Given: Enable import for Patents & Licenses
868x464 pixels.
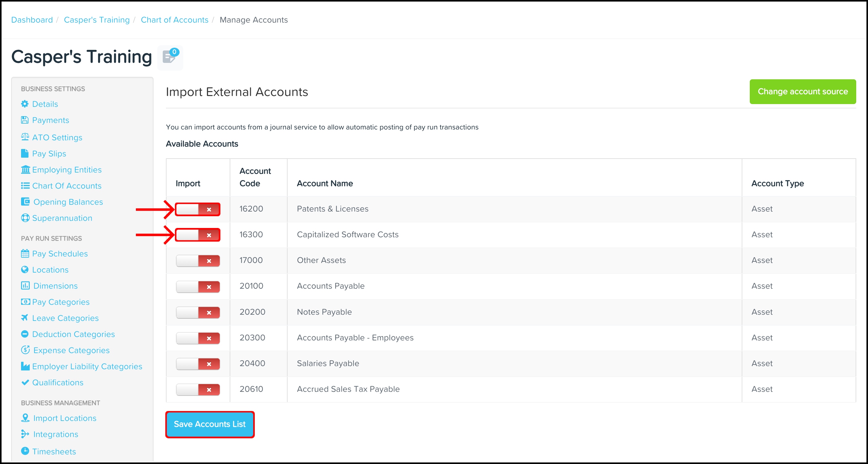Looking at the screenshot, I should click(x=198, y=209).
